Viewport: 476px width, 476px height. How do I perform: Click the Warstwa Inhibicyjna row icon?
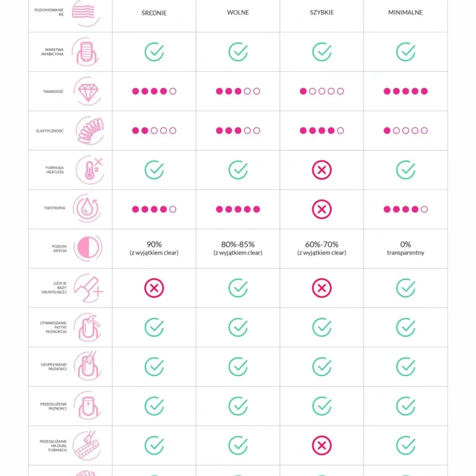coord(87,52)
